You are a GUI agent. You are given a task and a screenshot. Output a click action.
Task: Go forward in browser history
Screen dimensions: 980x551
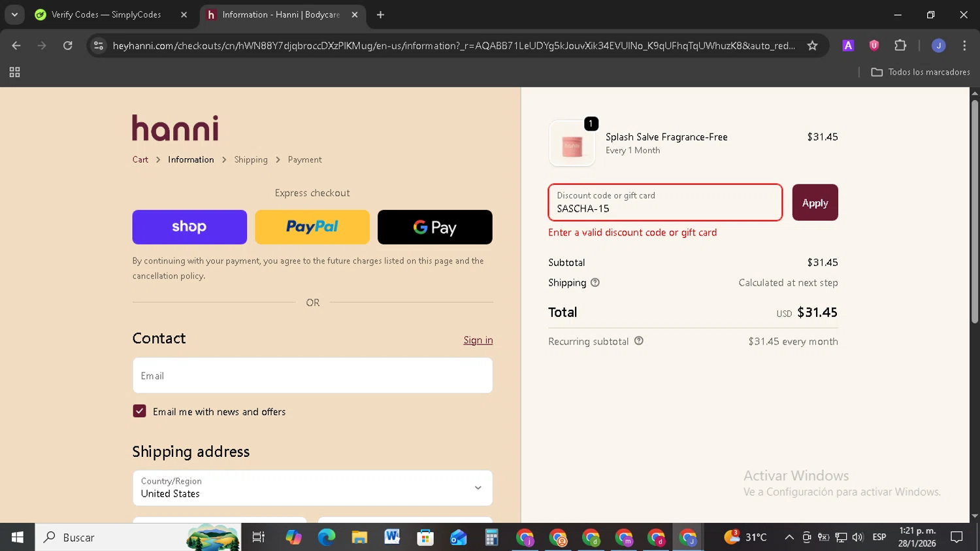42,45
